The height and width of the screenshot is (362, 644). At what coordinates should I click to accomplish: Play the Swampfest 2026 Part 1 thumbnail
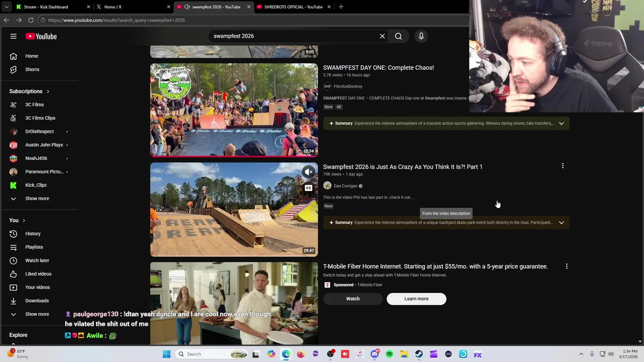tap(234, 209)
